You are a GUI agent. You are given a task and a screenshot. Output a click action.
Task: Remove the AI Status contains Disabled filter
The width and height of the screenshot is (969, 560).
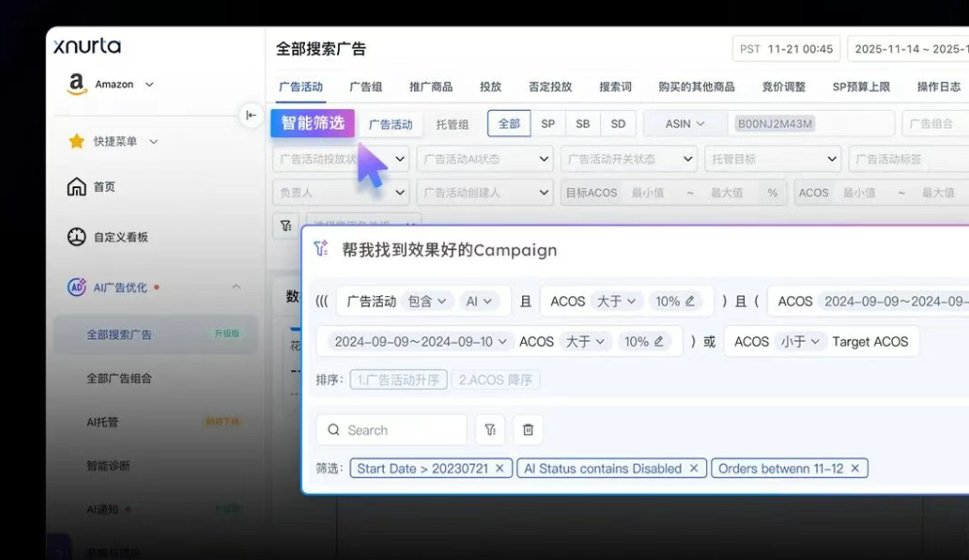click(693, 467)
